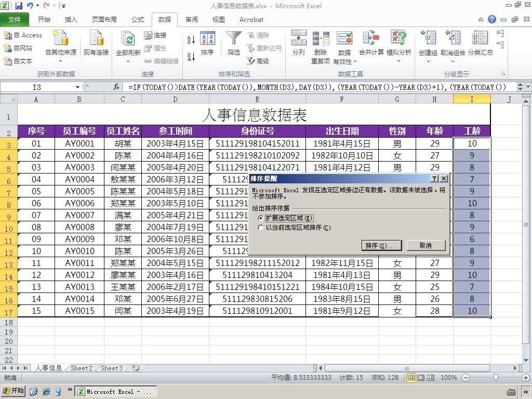Click cell with 胡某 name
The height and width of the screenshot is (399, 532).
pos(123,143)
